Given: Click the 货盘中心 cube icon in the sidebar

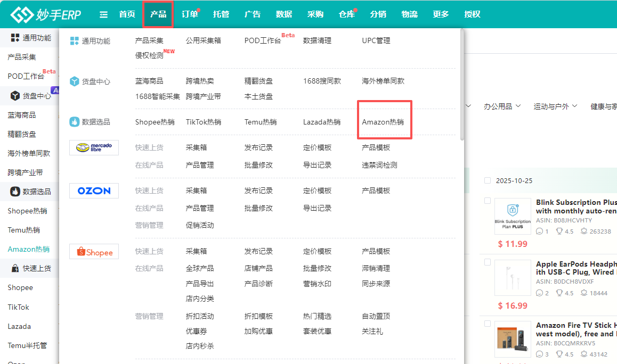Looking at the screenshot, I should click(x=13, y=95).
